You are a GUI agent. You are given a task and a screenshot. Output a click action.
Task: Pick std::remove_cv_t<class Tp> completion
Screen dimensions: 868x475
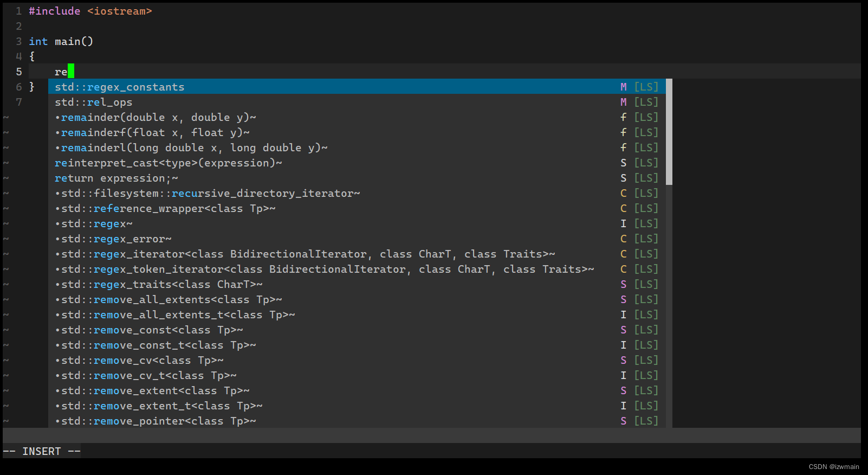pos(357,375)
